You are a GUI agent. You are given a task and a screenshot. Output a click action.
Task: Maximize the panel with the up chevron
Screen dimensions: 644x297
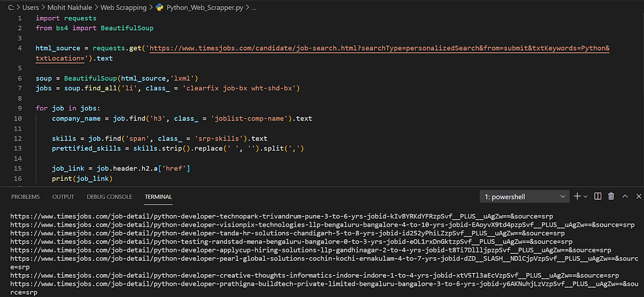click(625, 197)
